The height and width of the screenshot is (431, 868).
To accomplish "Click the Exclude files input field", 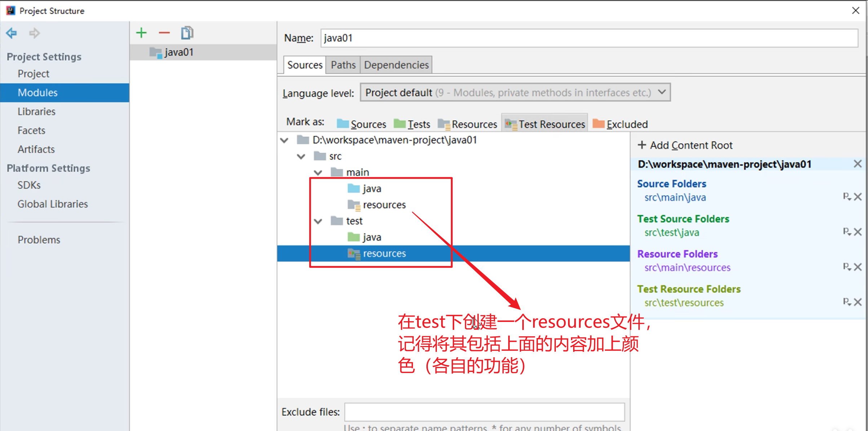I will tap(484, 412).
